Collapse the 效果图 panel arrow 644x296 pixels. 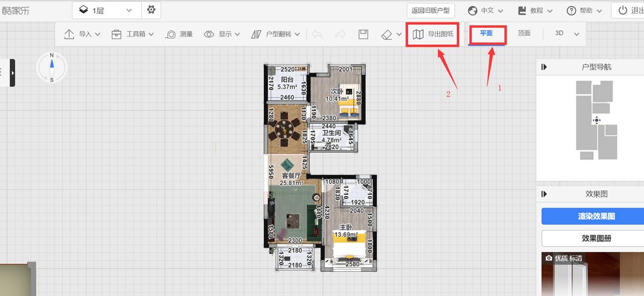pyautogui.click(x=544, y=194)
